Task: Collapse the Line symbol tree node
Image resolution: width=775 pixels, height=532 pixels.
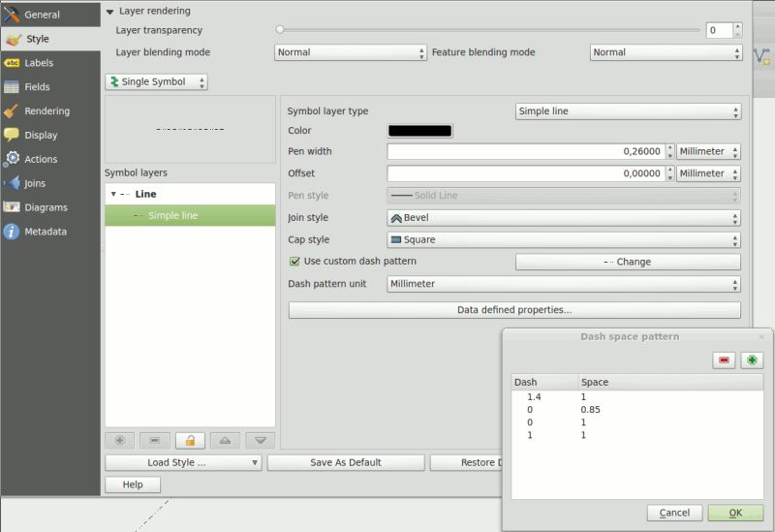Action: coord(113,195)
